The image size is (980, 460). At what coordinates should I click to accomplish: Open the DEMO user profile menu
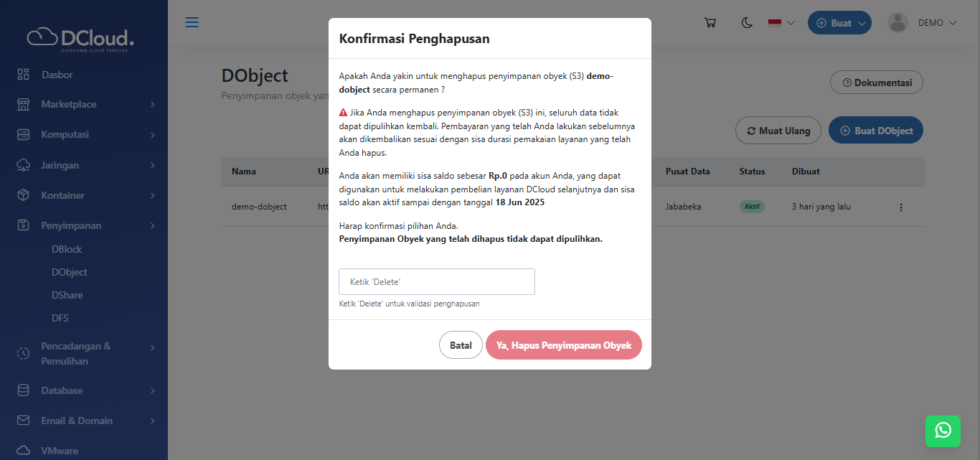pyautogui.click(x=923, y=23)
